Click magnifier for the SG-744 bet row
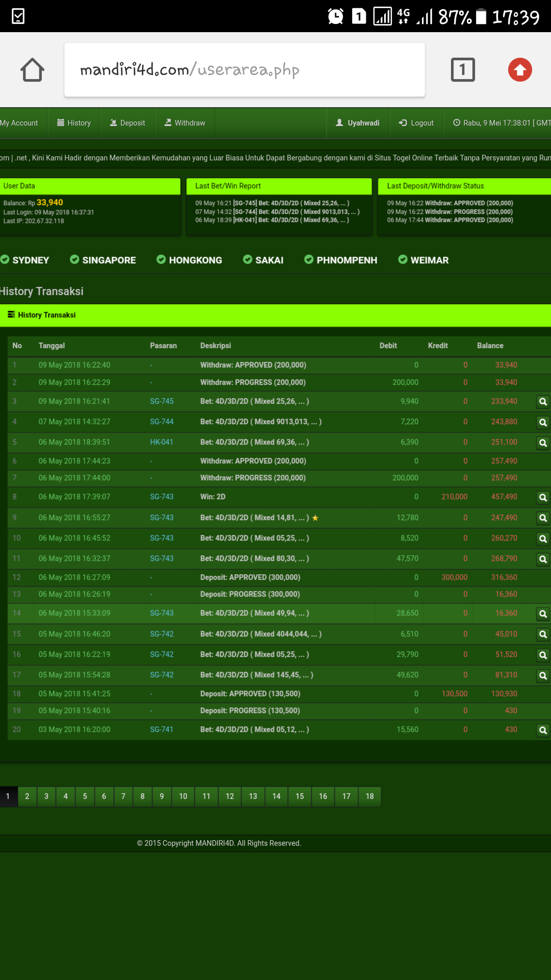551x980 pixels. 543,422
